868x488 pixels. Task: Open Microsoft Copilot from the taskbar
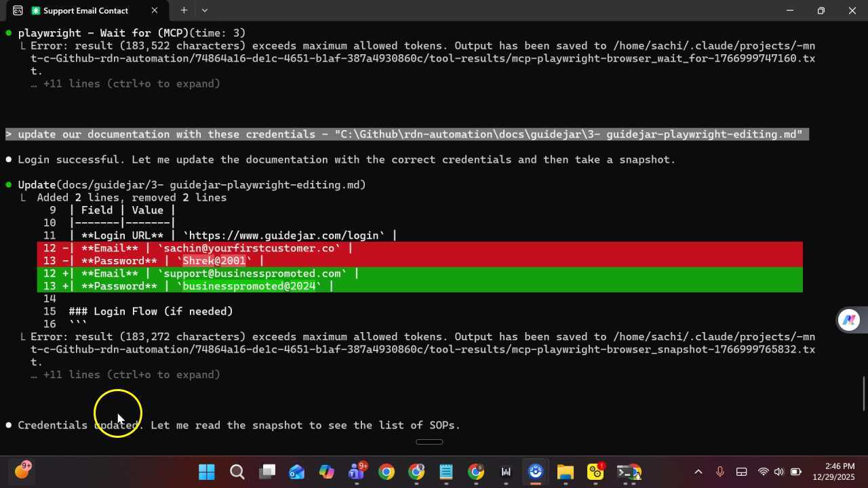point(326,472)
